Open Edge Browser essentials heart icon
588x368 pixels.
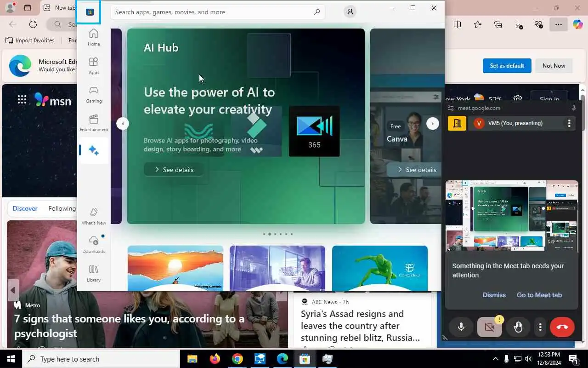coord(539,24)
